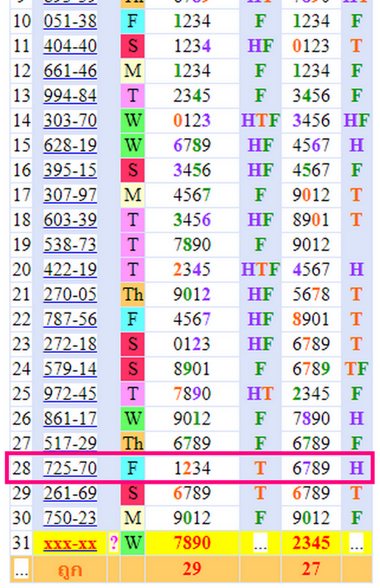This screenshot has width=380, height=588.
Task: Open the 750-23 result link
Action: pos(70,518)
